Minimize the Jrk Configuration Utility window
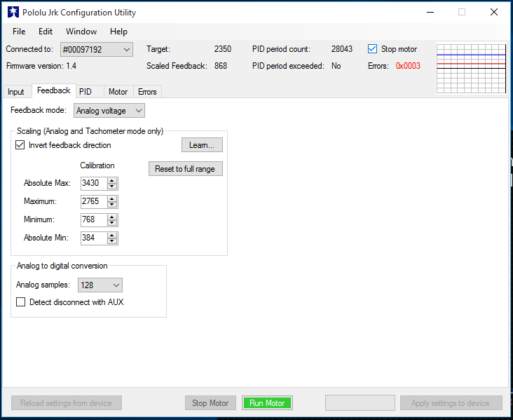The width and height of the screenshot is (513, 420). pyautogui.click(x=430, y=13)
